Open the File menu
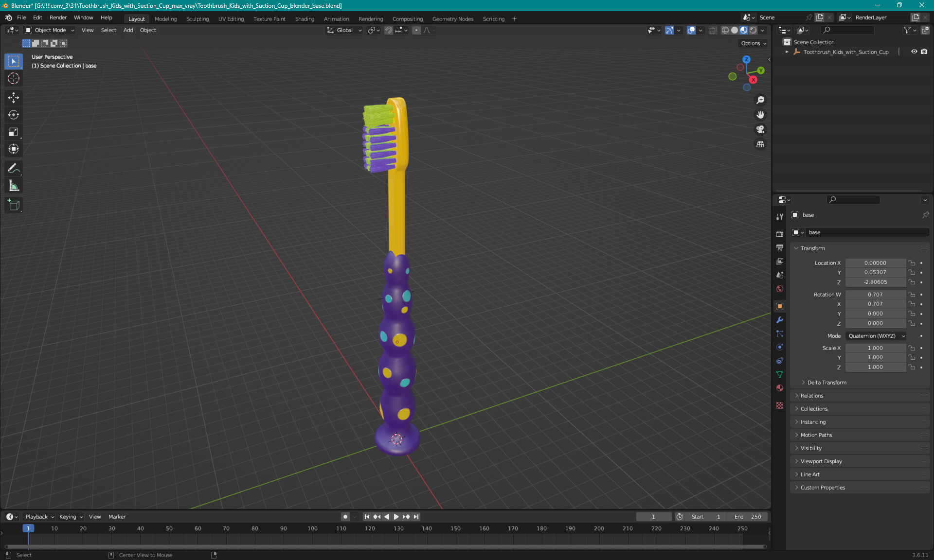Image resolution: width=934 pixels, height=560 pixels. [21, 17]
